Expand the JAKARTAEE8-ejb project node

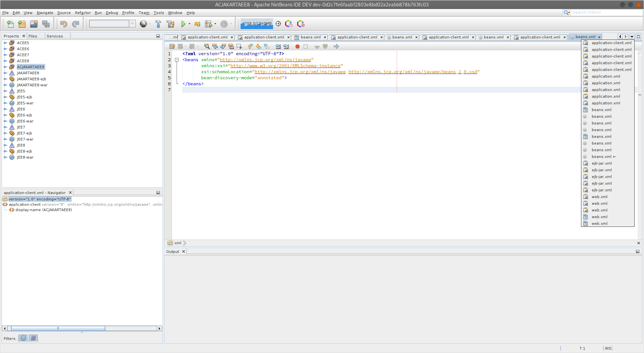5,79
